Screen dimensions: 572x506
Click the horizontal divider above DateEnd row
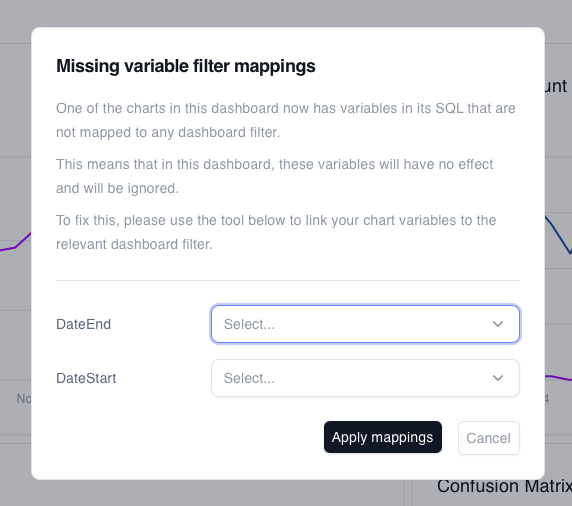[x=288, y=281]
